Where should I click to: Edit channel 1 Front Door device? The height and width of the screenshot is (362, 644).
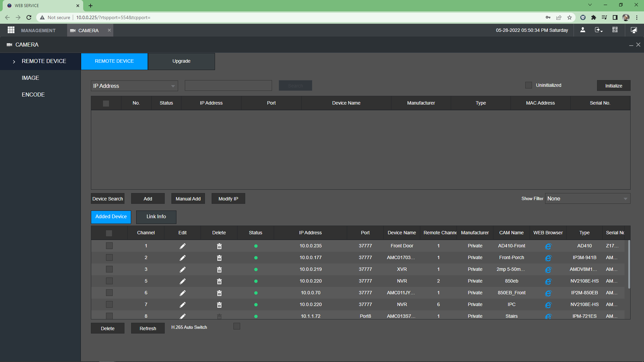(x=182, y=246)
